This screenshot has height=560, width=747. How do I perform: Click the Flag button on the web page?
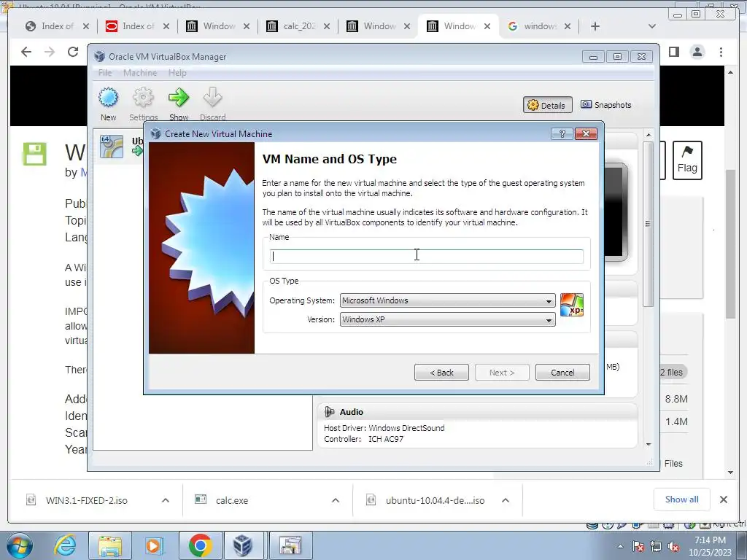pos(687,160)
